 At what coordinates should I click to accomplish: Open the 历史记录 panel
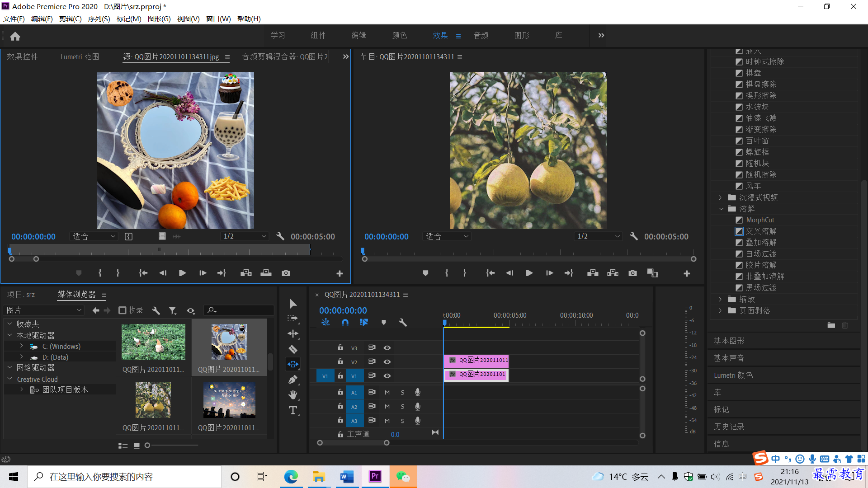pyautogui.click(x=729, y=427)
